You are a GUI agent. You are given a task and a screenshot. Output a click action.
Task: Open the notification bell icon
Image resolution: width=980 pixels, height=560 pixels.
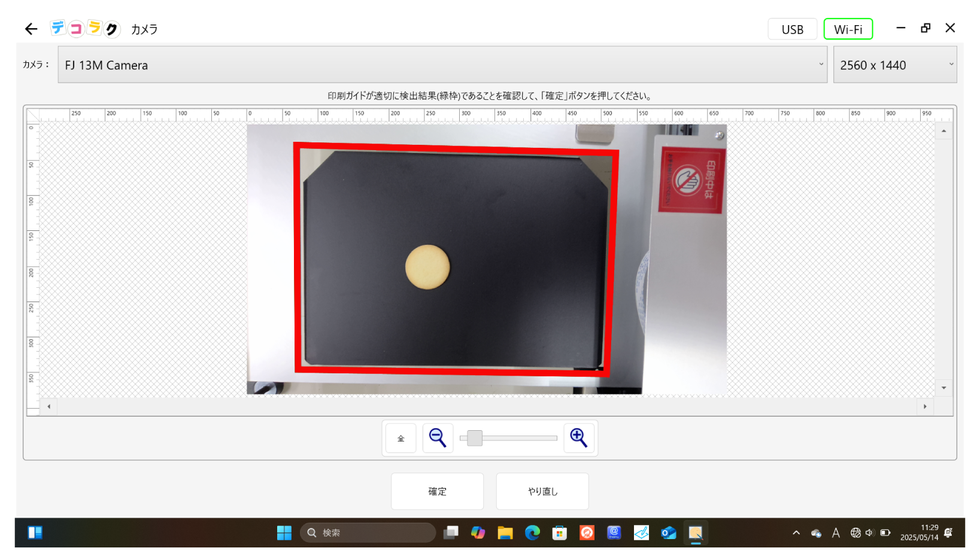pyautogui.click(x=948, y=532)
